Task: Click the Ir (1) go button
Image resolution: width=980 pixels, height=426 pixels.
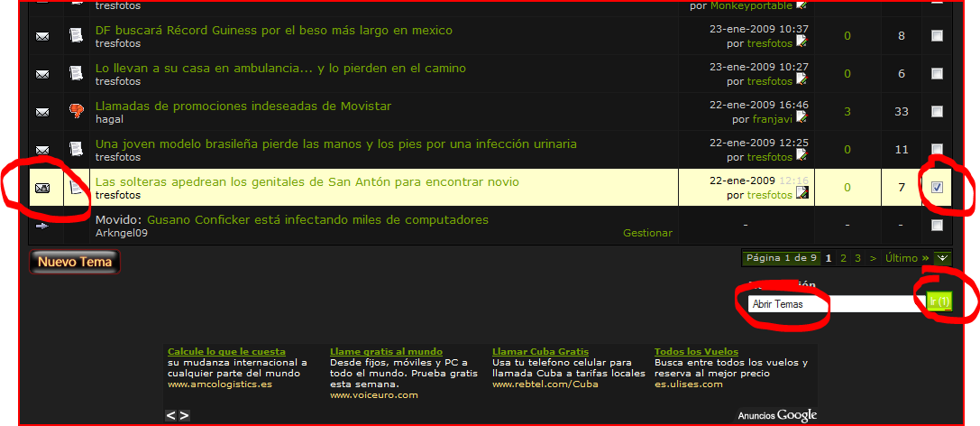Action: [x=939, y=301]
